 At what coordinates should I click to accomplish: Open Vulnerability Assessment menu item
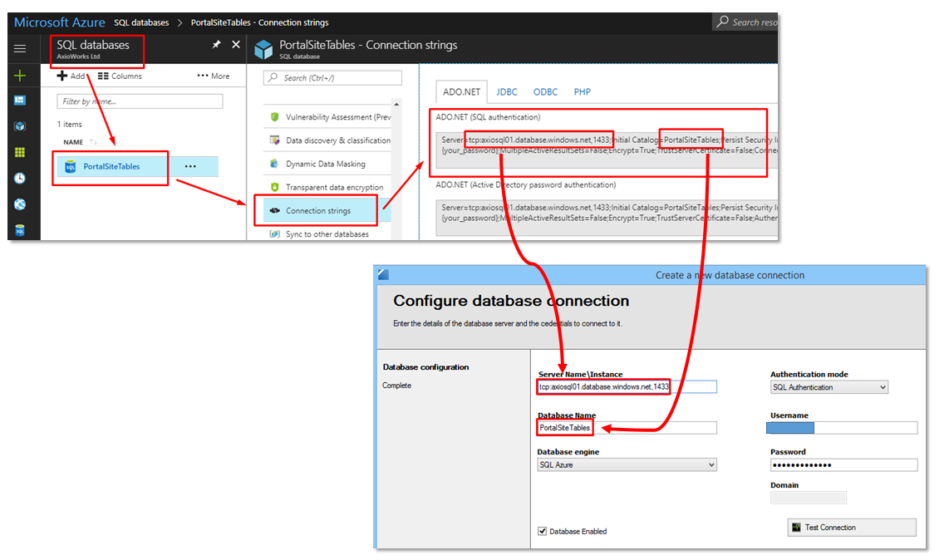point(327,117)
